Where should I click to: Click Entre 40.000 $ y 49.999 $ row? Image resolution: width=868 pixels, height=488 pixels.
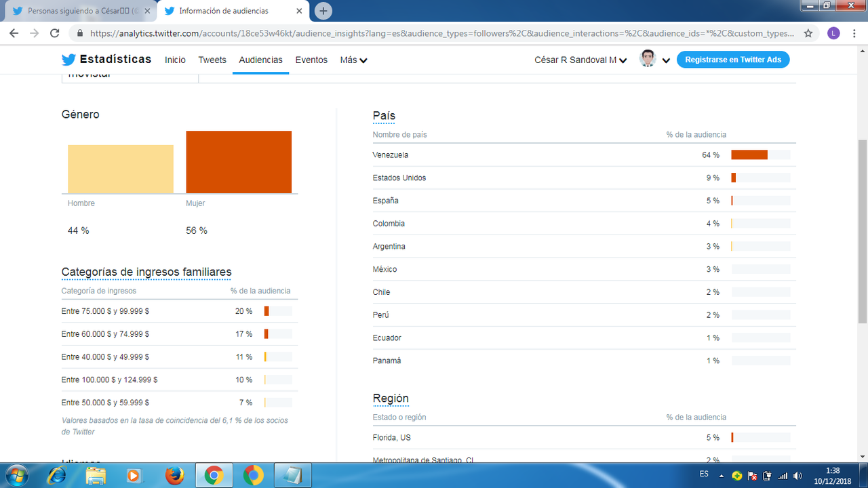[x=180, y=357]
